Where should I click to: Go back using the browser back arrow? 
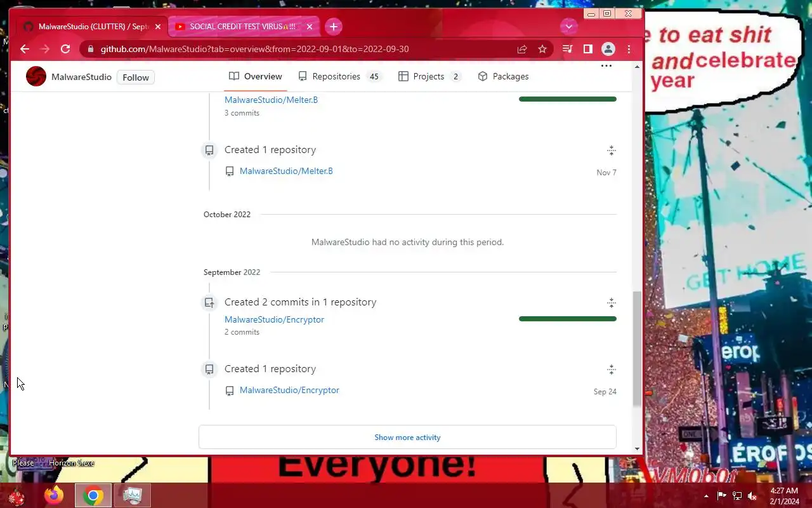point(25,49)
